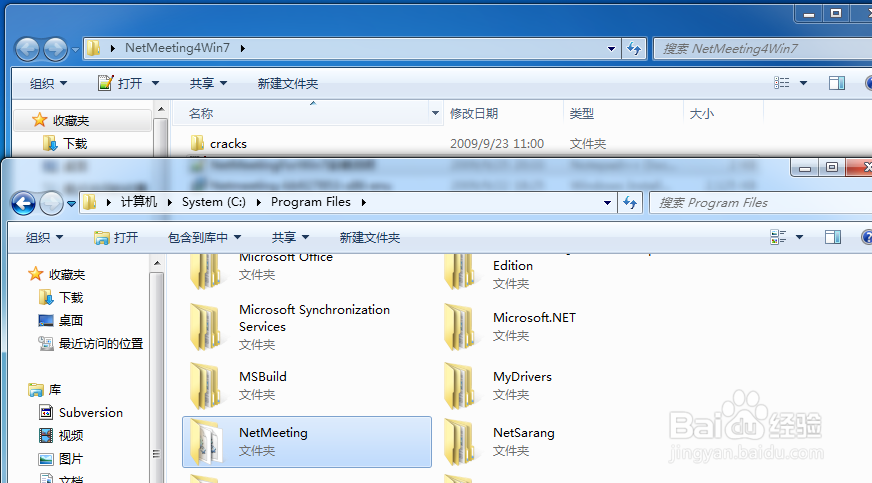Open 组织 menu in Program Files window
Image resolution: width=872 pixels, height=483 pixels.
pyautogui.click(x=44, y=238)
